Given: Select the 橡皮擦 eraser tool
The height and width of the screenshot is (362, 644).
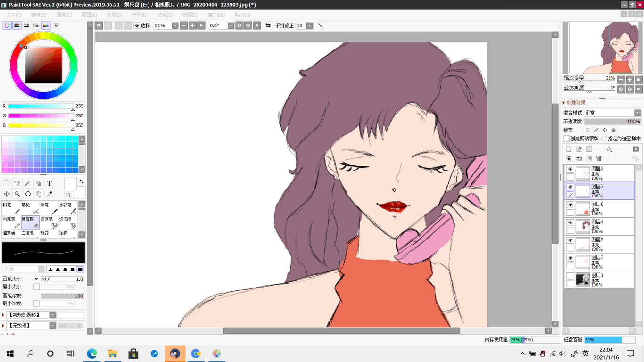Looking at the screenshot, I should click(x=30, y=222).
